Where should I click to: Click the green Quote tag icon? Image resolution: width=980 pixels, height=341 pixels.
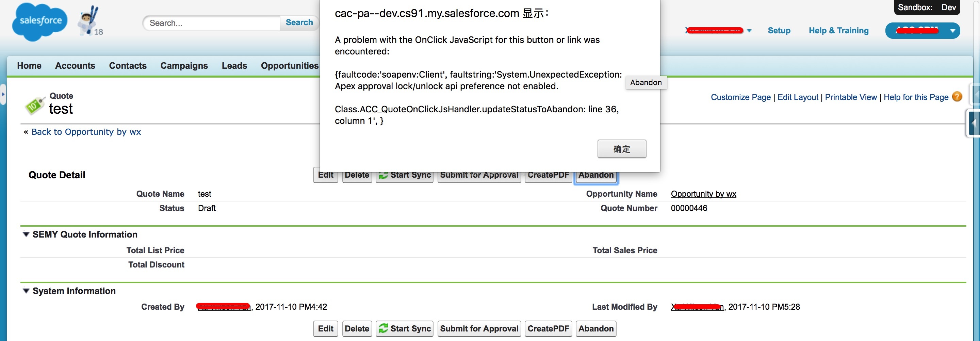coord(35,105)
